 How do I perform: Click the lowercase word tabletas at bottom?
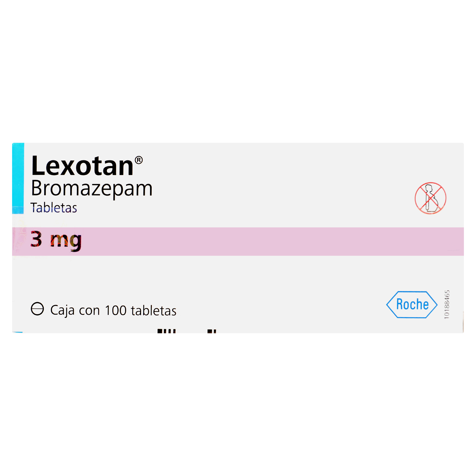pos(154,310)
